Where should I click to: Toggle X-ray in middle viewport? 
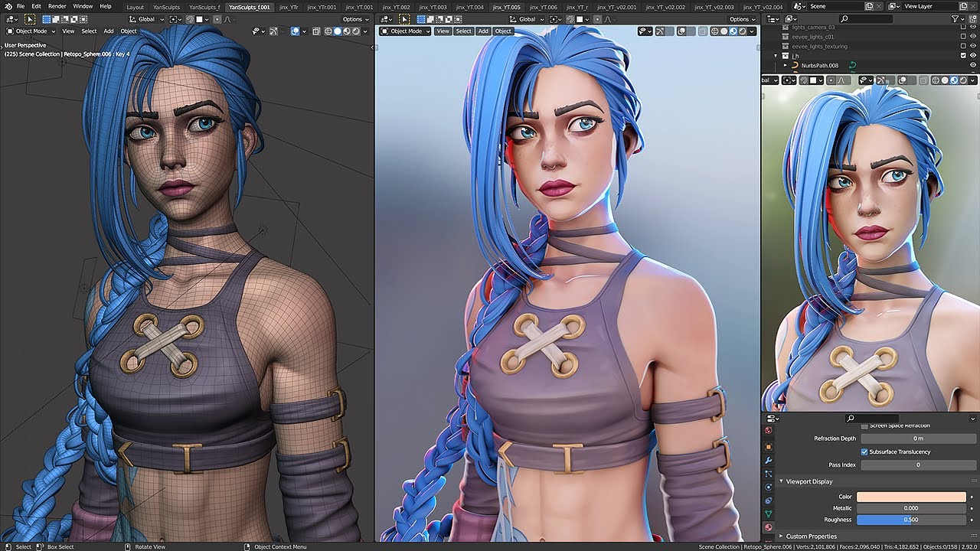703,31
